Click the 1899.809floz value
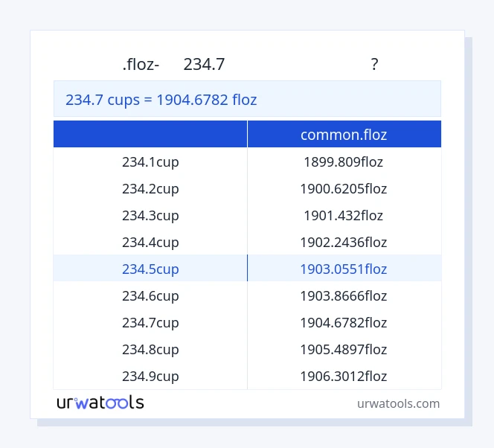 click(x=344, y=161)
